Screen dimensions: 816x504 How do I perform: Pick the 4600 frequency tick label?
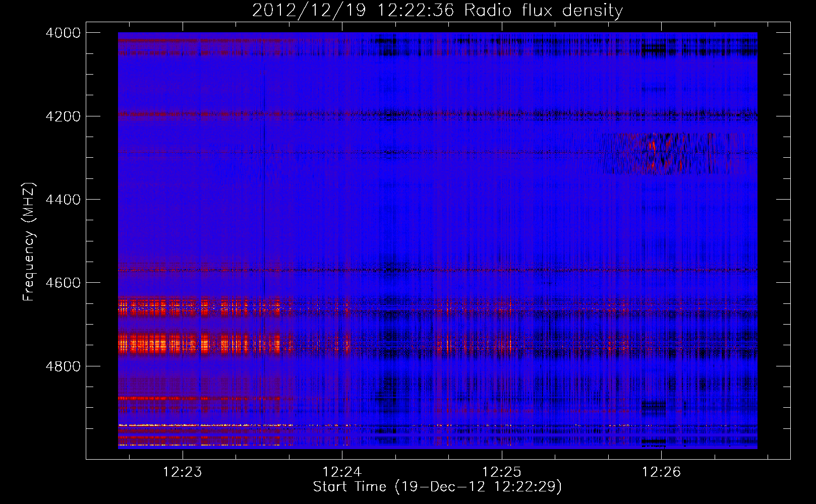point(63,283)
